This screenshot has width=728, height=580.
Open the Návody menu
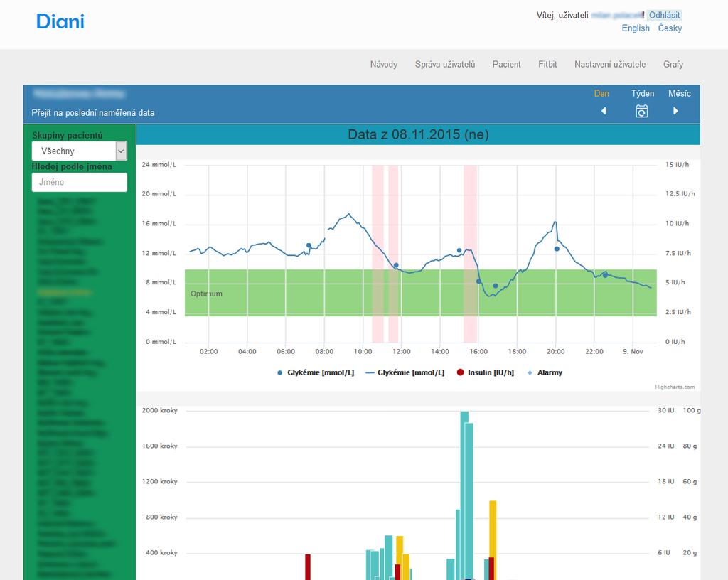point(383,64)
